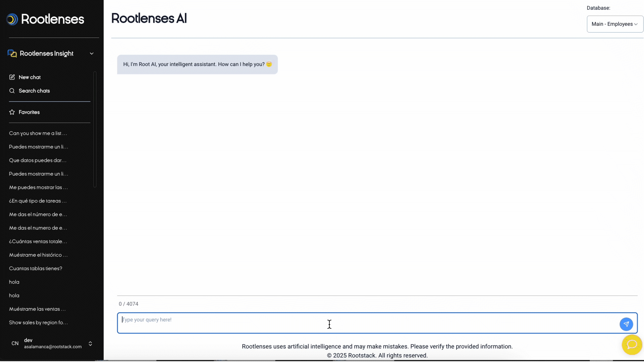Viewport: 644px width, 362px height.
Task: Click the sidebar chat list scrollbar
Action: click(x=95, y=129)
